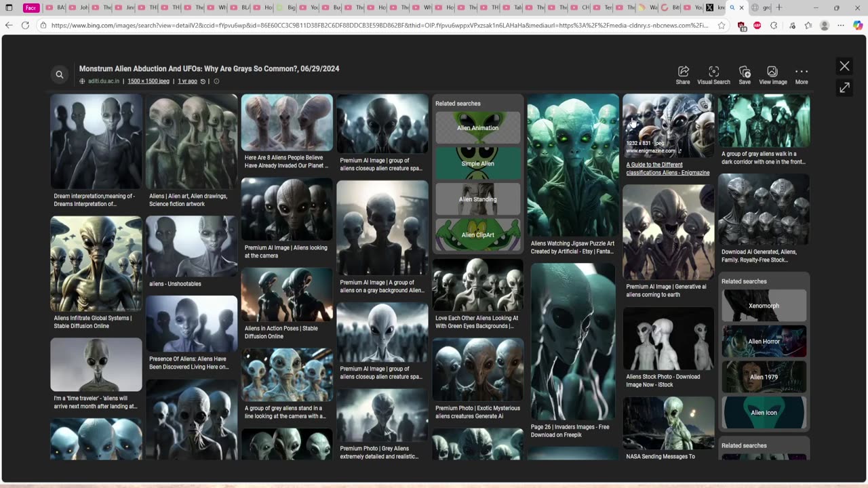The width and height of the screenshot is (868, 488).
Task: Click 'Download Ai Generated, Aliens, Family' caption
Action: coord(759,256)
